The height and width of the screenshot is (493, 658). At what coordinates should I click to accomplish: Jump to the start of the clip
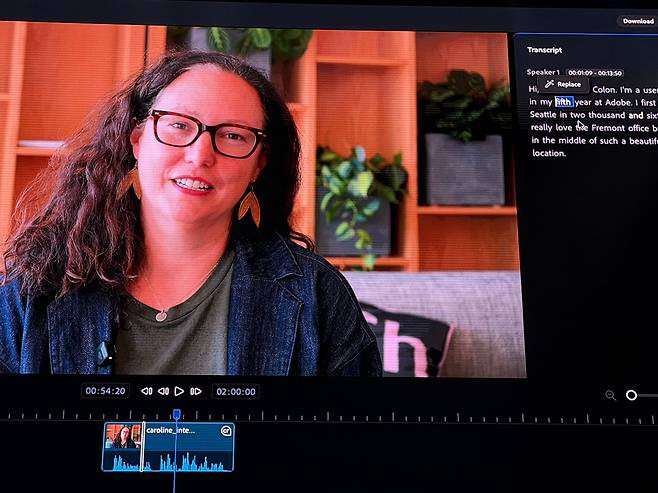(x=146, y=391)
